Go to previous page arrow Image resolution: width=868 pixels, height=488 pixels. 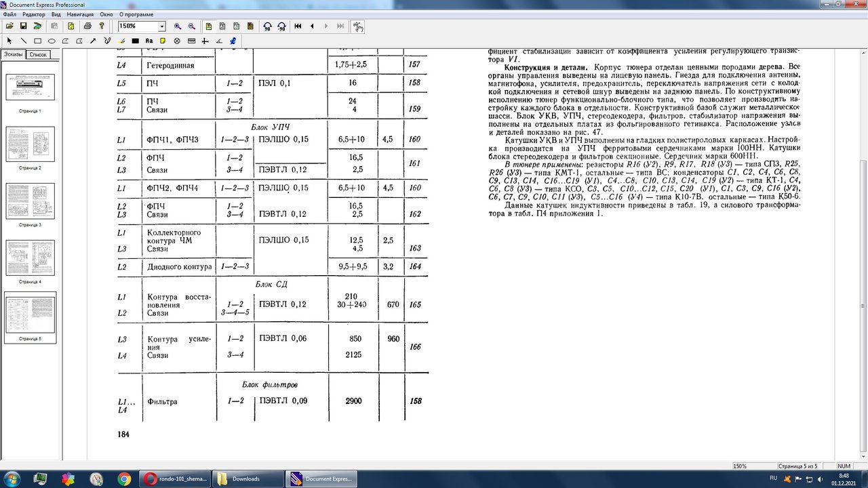point(312,26)
